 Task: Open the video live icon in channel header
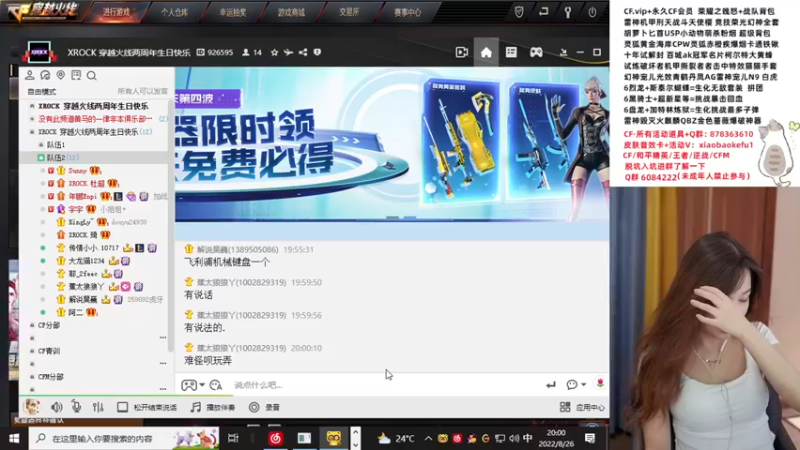point(462,52)
